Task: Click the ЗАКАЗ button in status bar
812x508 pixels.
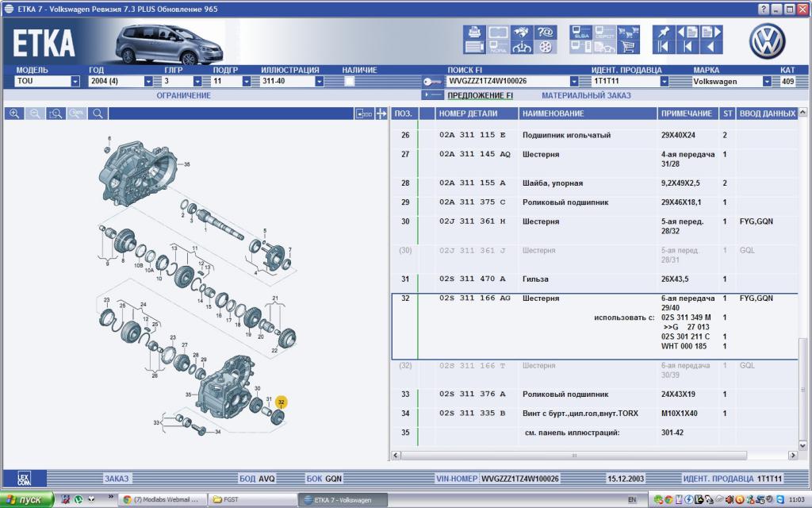Action: pos(117,479)
